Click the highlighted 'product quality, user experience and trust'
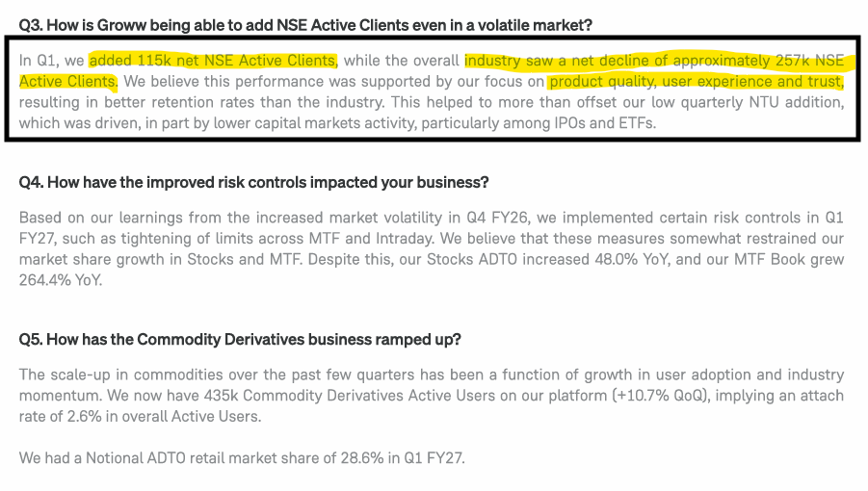 pyautogui.click(x=697, y=81)
